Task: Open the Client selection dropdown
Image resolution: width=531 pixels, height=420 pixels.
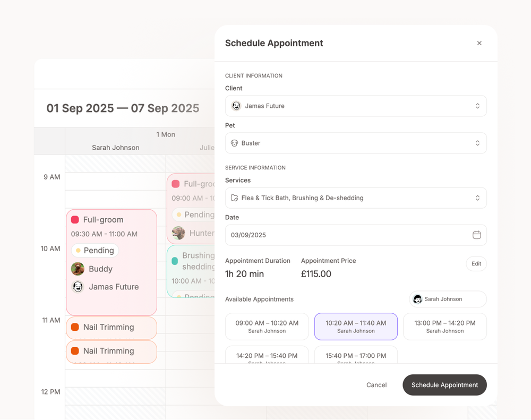Action: tap(356, 106)
